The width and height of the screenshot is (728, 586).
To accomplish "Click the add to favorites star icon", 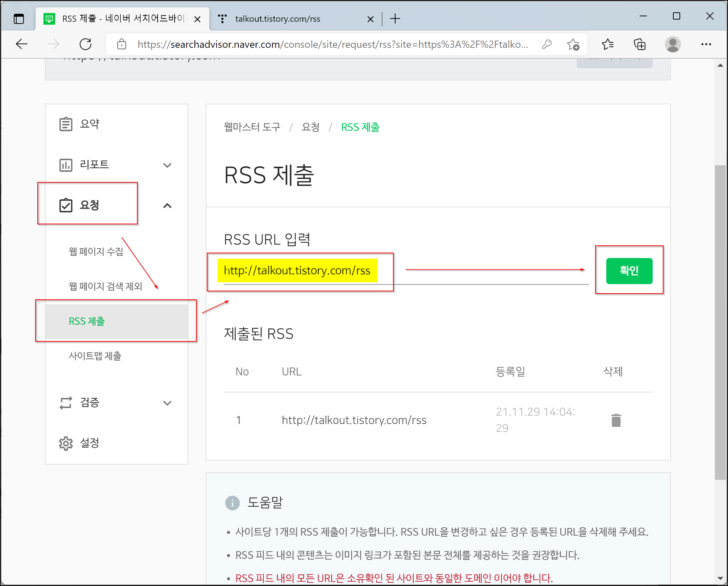I will (573, 44).
